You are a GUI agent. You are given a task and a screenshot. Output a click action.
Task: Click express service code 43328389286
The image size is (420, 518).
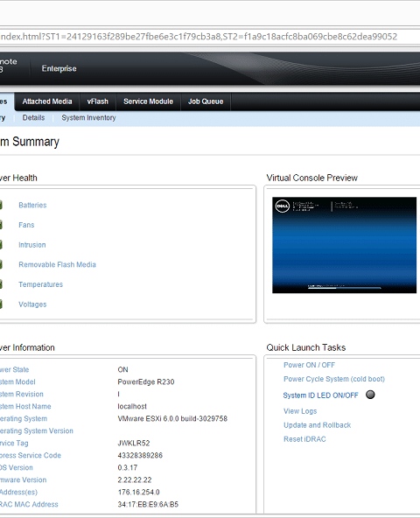click(140, 455)
